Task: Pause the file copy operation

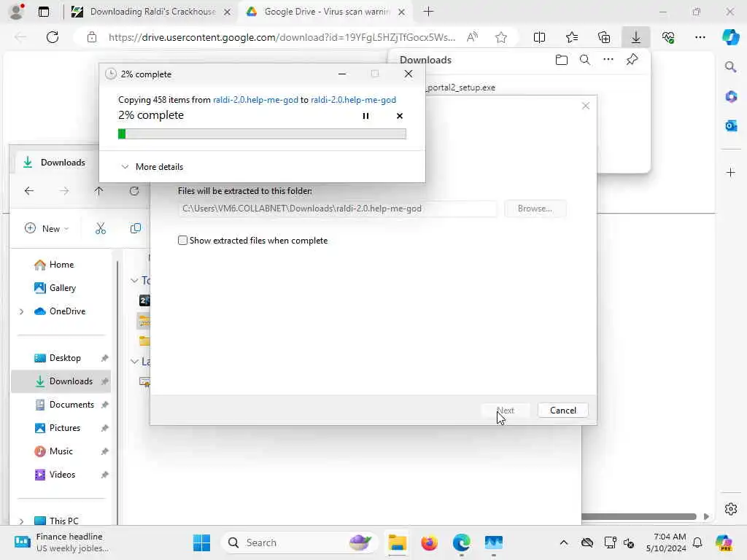Action: [x=365, y=116]
